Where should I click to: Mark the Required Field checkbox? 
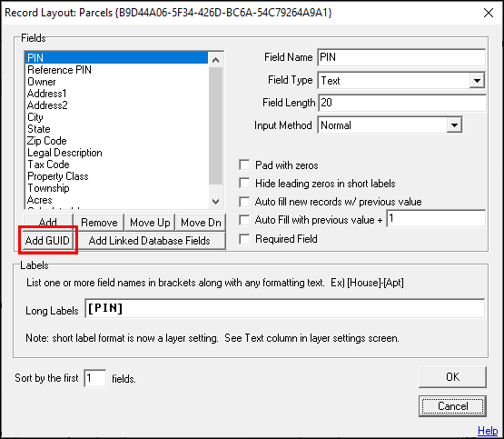click(x=244, y=239)
